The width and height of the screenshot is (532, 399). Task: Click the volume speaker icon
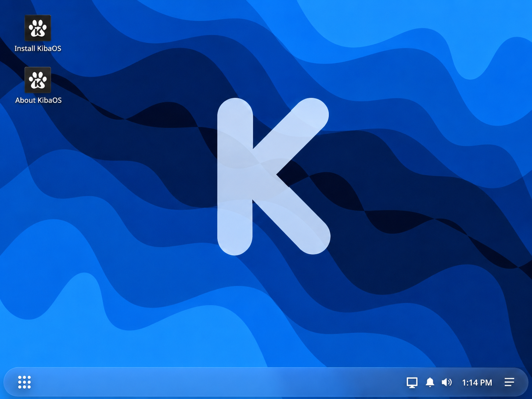[x=447, y=382]
